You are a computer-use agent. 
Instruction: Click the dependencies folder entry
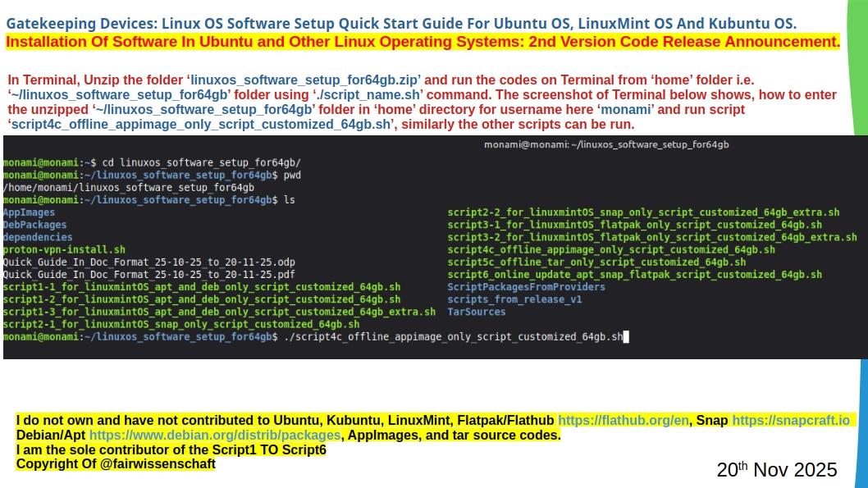[38, 237]
